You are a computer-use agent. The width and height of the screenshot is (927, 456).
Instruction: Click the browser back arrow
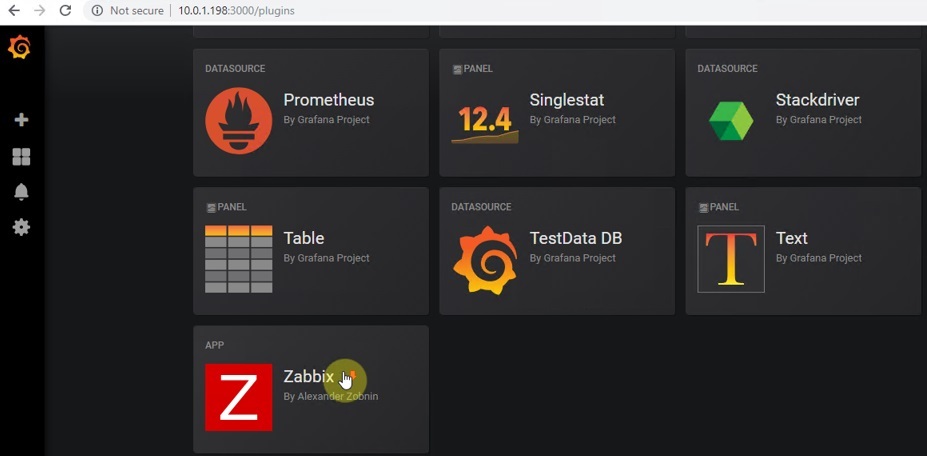point(14,11)
